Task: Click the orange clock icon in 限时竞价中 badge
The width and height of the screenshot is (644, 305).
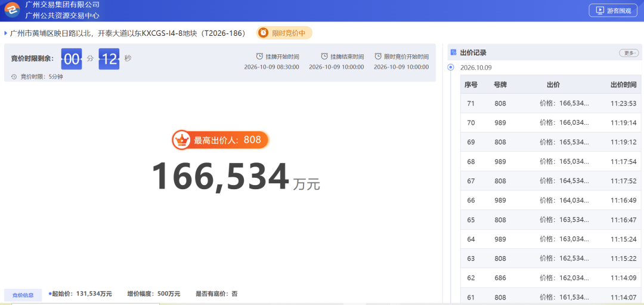Action: (x=264, y=33)
